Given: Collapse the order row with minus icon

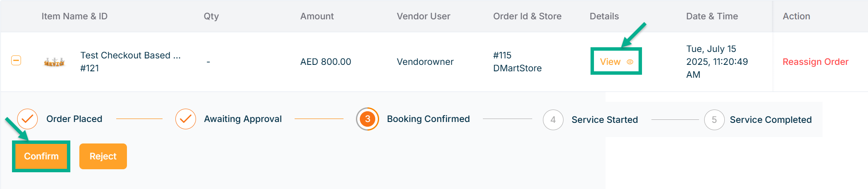Looking at the screenshot, I should (16, 61).
